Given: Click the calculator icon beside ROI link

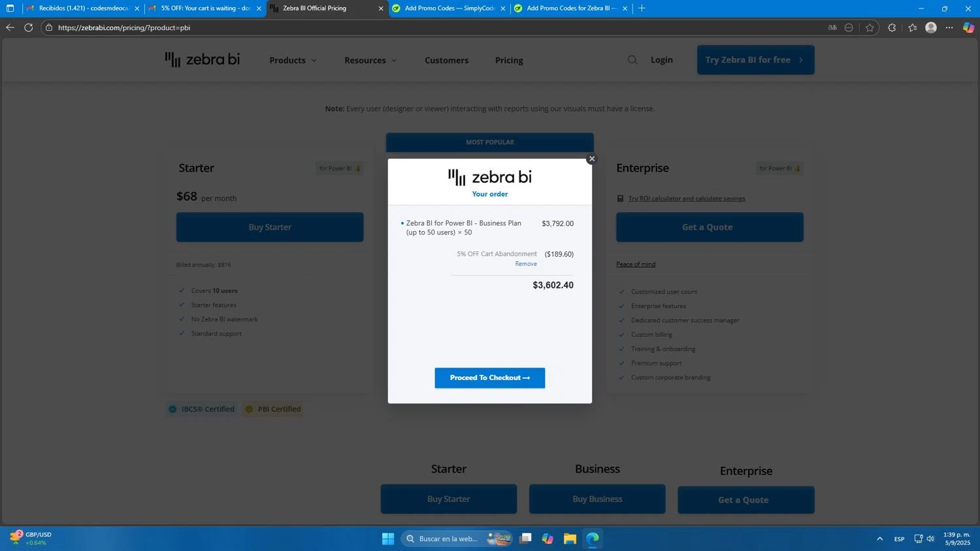Looking at the screenshot, I should [620, 198].
